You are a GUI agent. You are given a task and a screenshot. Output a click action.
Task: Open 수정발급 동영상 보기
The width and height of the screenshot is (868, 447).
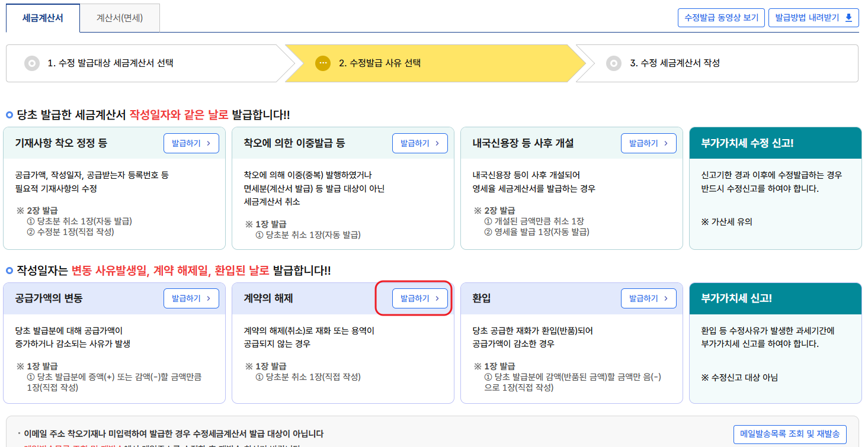(x=720, y=18)
